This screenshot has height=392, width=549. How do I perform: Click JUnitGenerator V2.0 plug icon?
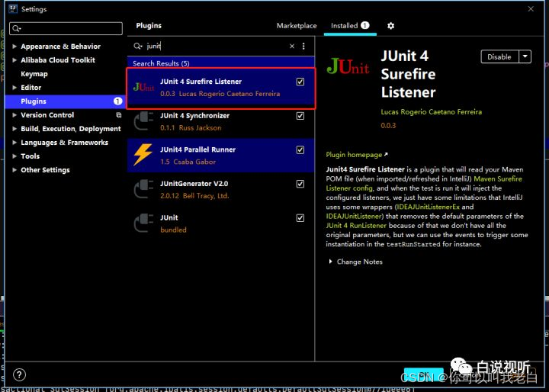[x=143, y=189]
